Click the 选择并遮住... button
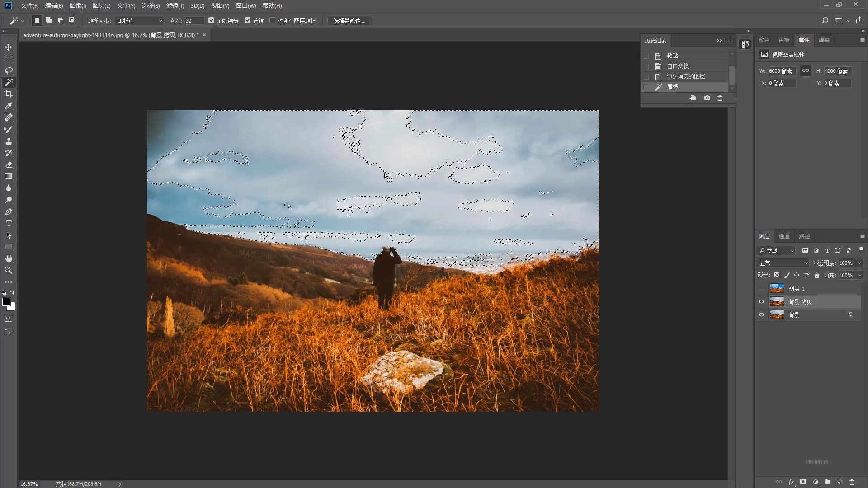This screenshot has width=868, height=488. click(x=349, y=21)
